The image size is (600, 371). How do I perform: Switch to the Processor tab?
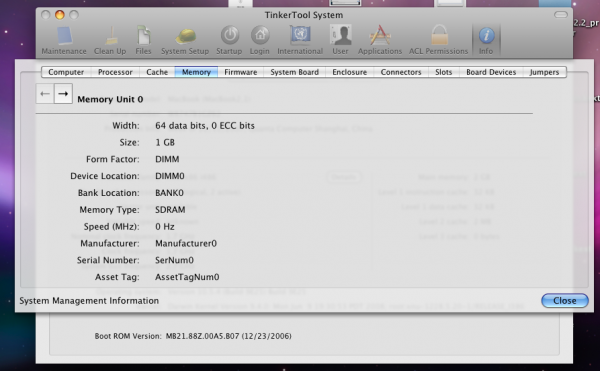click(x=115, y=72)
